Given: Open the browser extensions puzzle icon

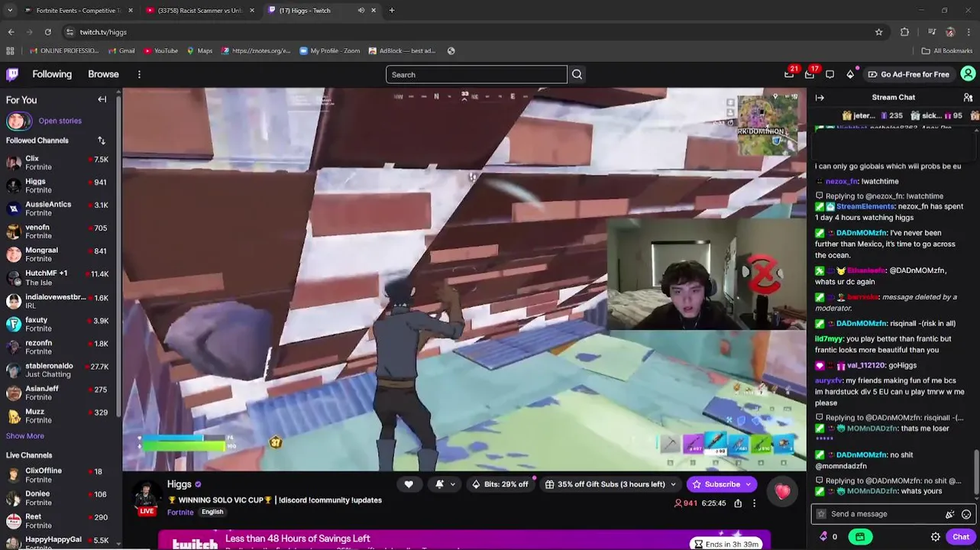Looking at the screenshot, I should [905, 32].
